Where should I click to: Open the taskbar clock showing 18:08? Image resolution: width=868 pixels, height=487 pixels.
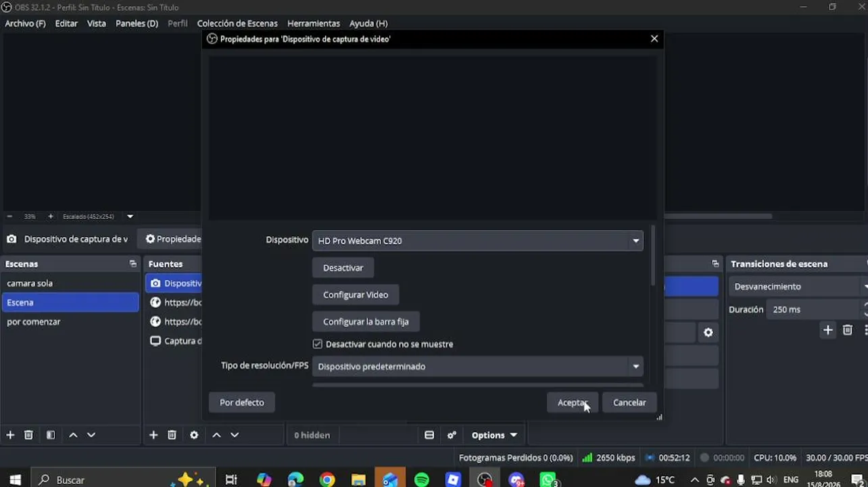[x=823, y=480]
